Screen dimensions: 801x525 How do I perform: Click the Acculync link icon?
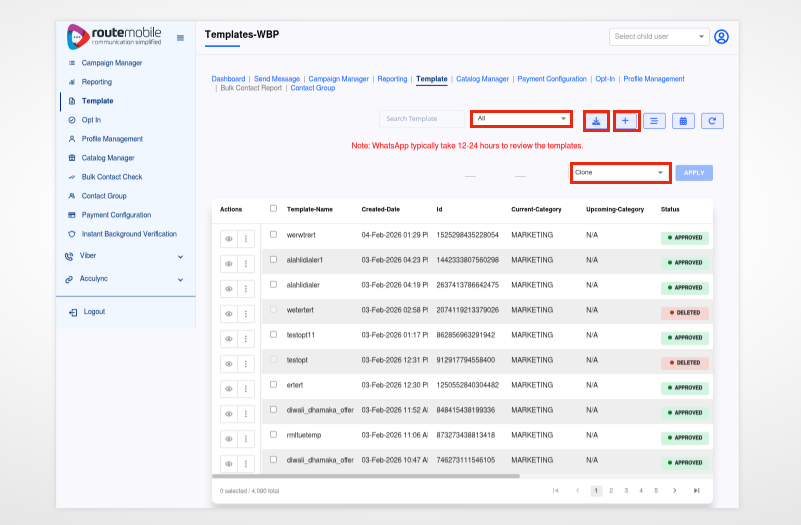click(69, 279)
